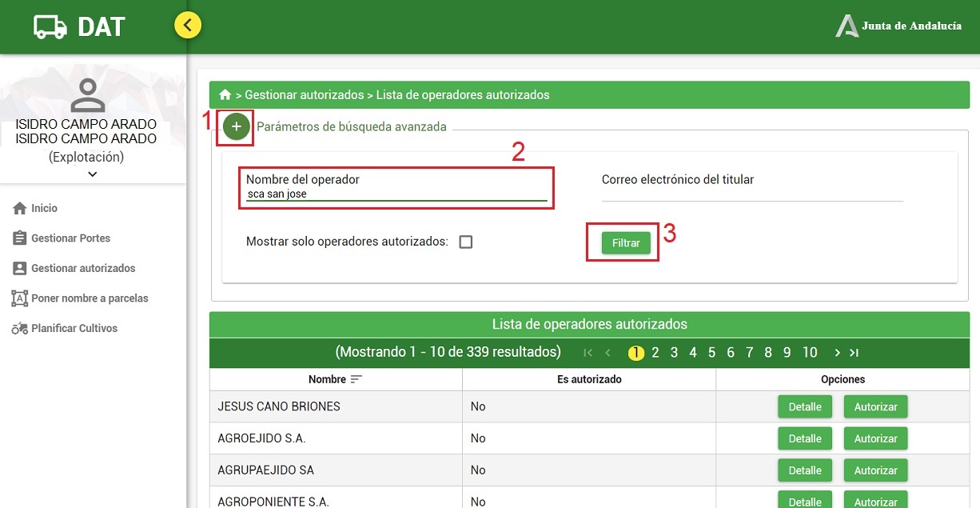Click the user profile avatar icon
Screen dimensions: 980x508
tap(88, 94)
